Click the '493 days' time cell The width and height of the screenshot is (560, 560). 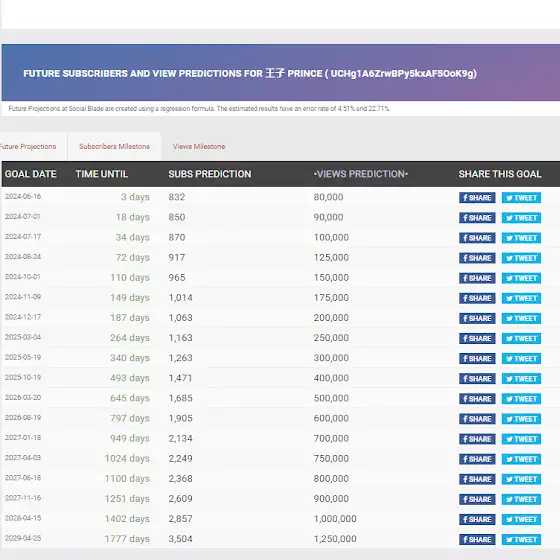pos(130,378)
